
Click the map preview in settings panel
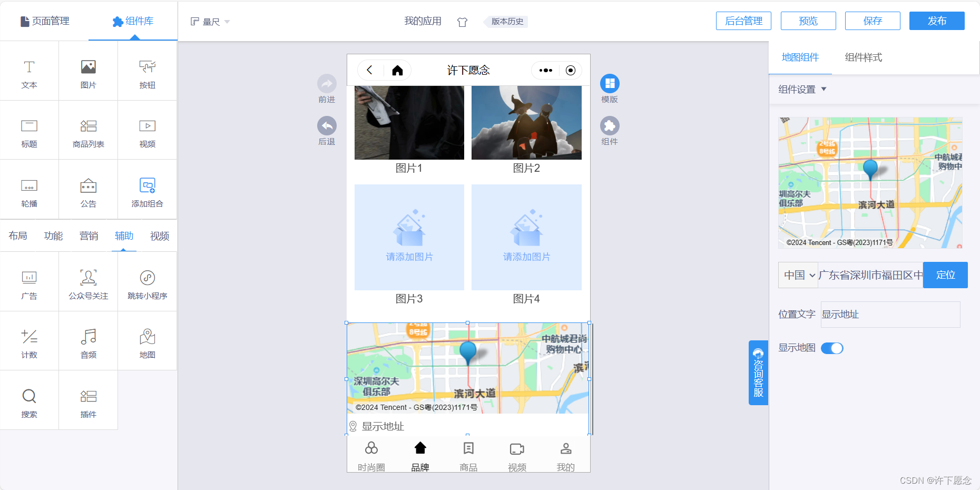[870, 183]
